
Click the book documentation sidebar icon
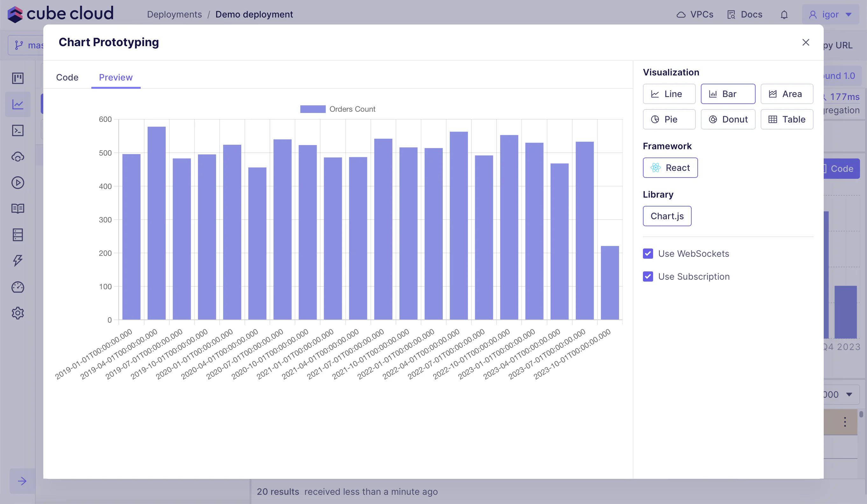tap(18, 208)
